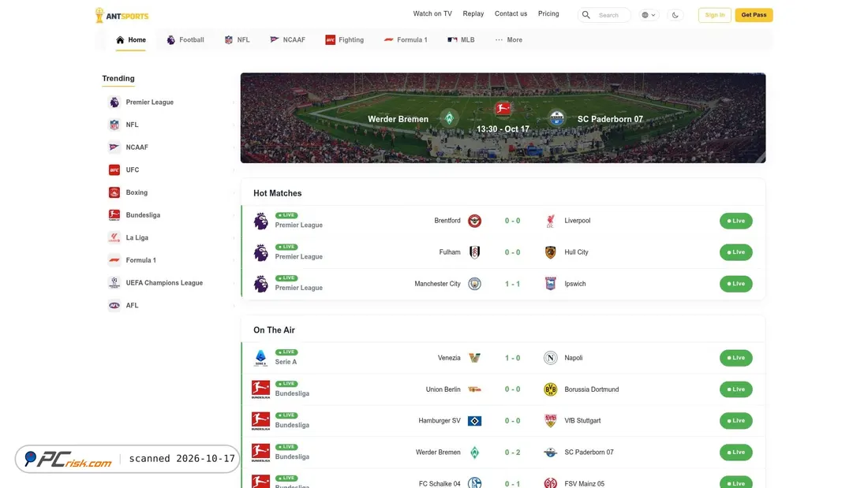
Task: Click the AntSports logo
Action: 122,16
